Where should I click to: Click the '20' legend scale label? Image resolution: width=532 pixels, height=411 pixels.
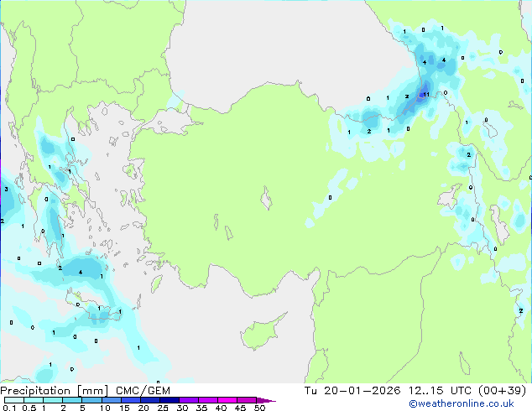143,408
